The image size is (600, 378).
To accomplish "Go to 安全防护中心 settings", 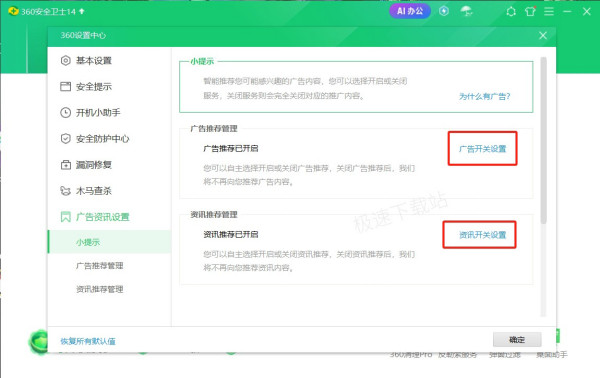I will tap(103, 138).
